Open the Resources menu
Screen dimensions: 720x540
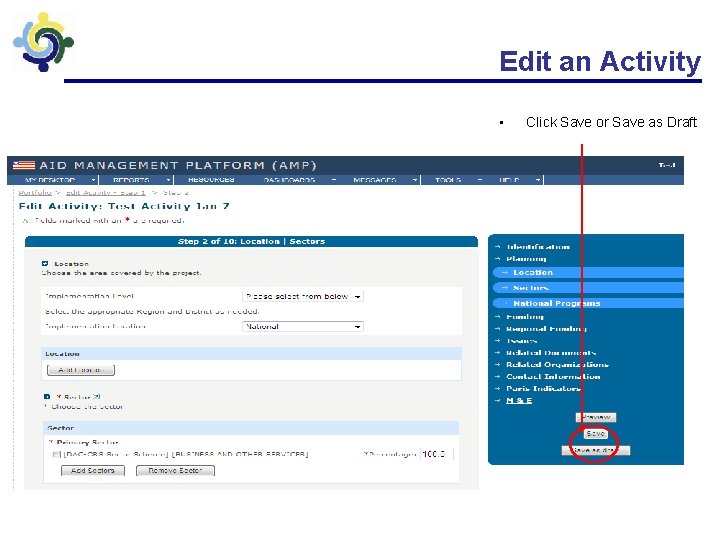[211, 180]
